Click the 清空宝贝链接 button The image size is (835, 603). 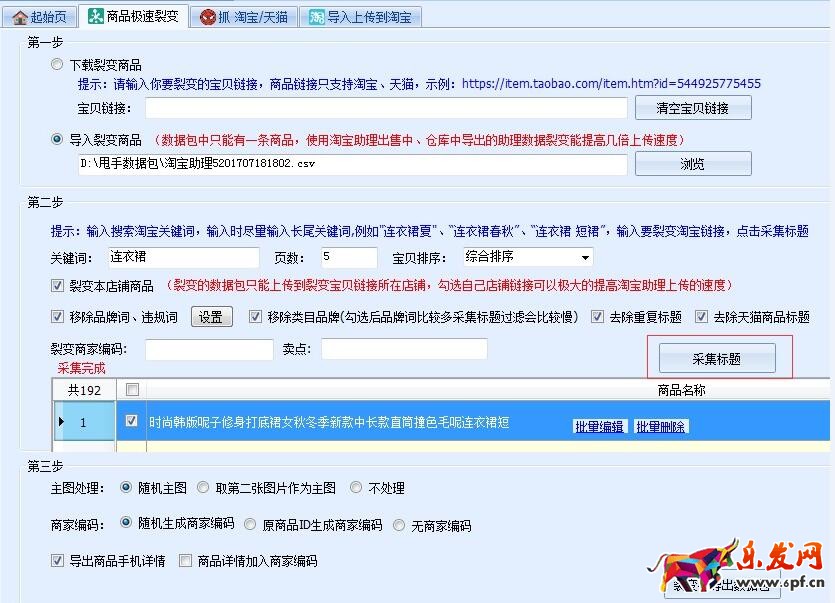[x=693, y=108]
